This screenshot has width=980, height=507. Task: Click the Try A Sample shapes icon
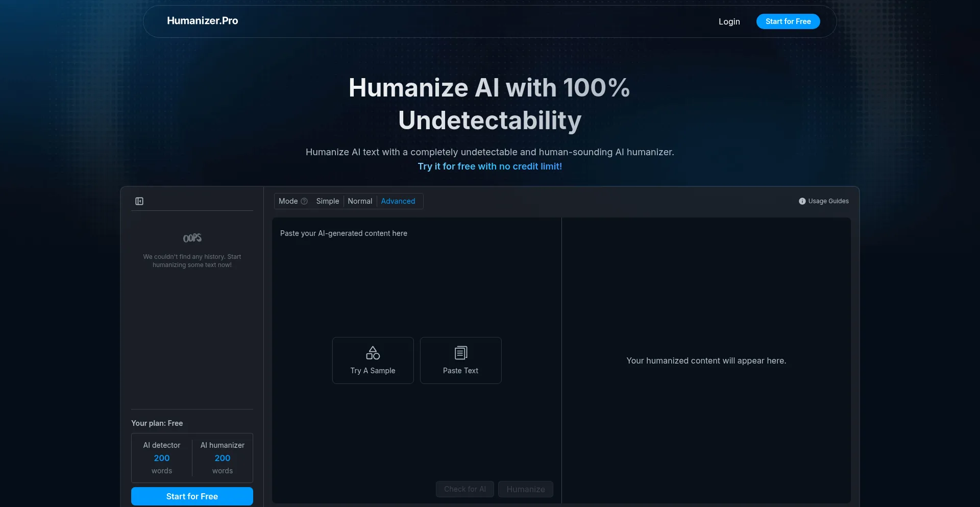pos(373,353)
